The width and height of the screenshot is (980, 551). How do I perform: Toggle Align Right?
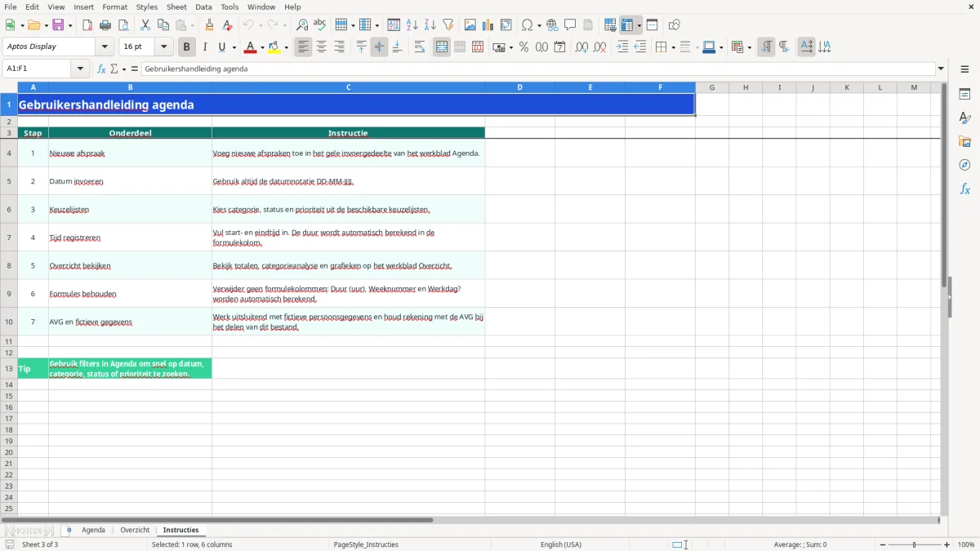click(x=339, y=47)
